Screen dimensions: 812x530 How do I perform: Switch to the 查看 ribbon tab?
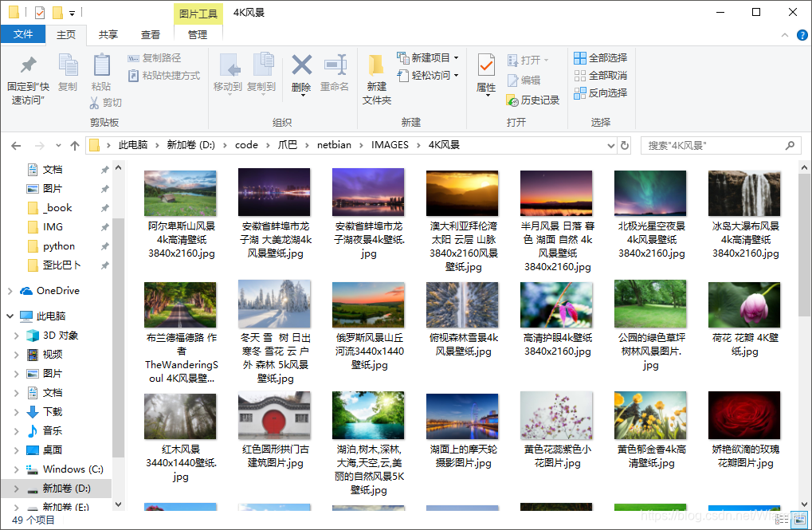click(151, 35)
